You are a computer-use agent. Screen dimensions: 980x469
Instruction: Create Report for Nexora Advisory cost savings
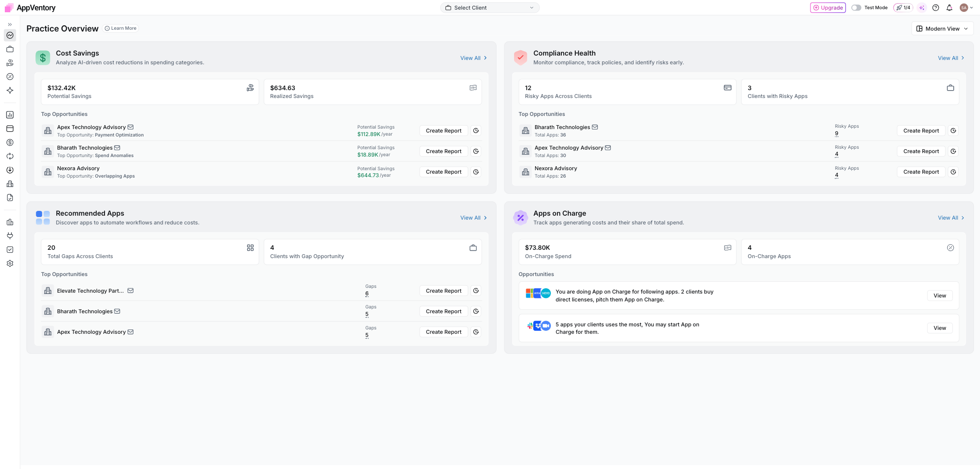click(444, 171)
